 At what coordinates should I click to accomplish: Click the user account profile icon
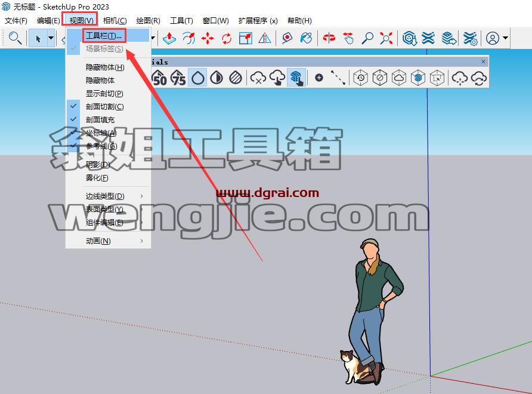(x=492, y=38)
